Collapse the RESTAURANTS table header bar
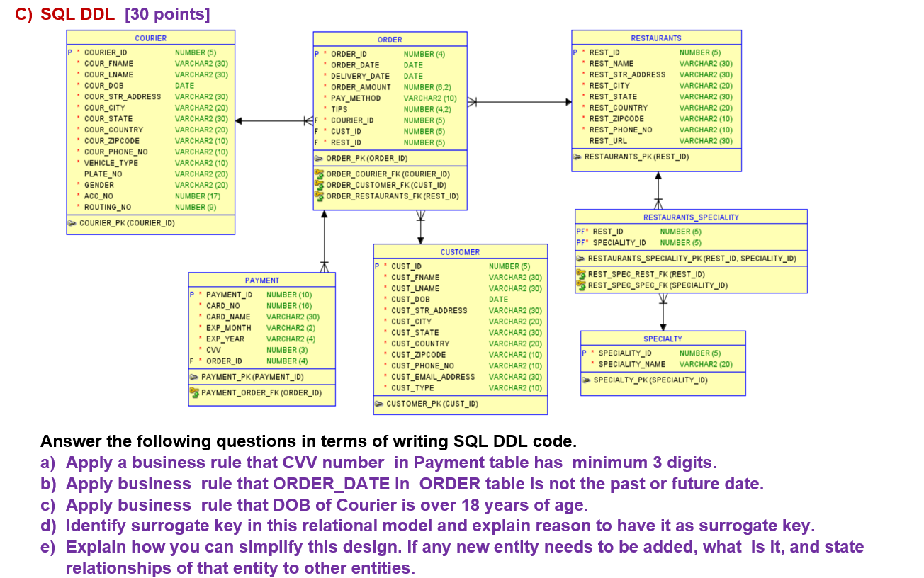 click(x=656, y=38)
